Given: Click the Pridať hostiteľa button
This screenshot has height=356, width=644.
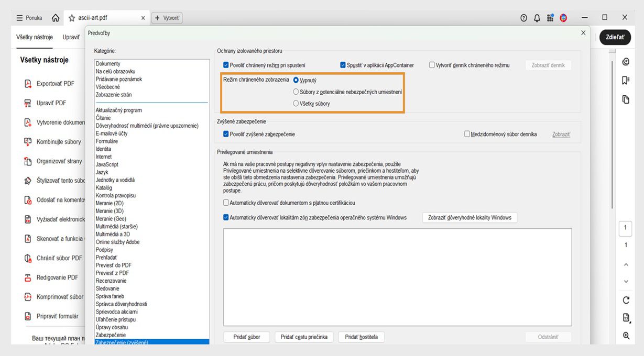Looking at the screenshot, I should pos(362,337).
